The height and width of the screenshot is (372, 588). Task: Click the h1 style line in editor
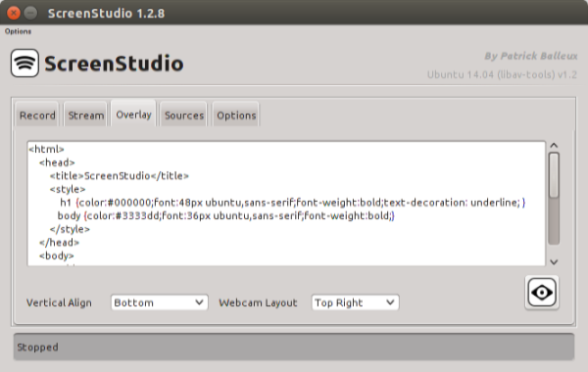pos(292,203)
